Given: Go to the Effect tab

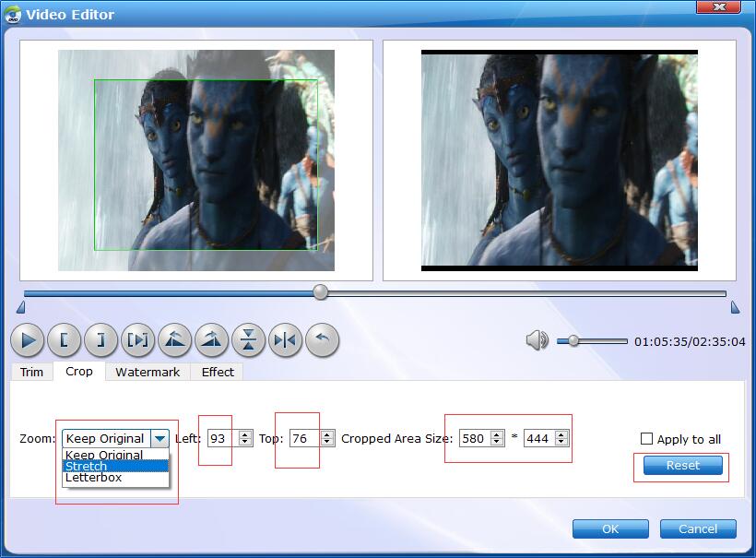Looking at the screenshot, I should click(218, 372).
